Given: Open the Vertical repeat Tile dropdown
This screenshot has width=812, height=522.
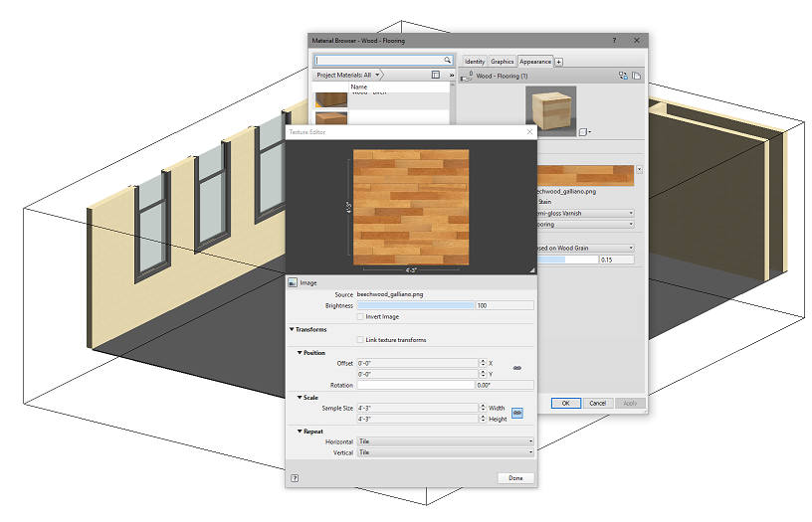Looking at the screenshot, I should pos(446,452).
